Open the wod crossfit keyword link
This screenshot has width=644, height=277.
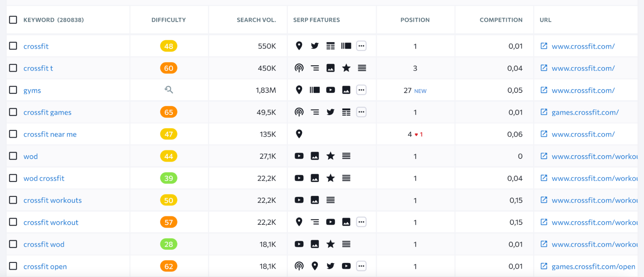pyautogui.click(x=44, y=178)
